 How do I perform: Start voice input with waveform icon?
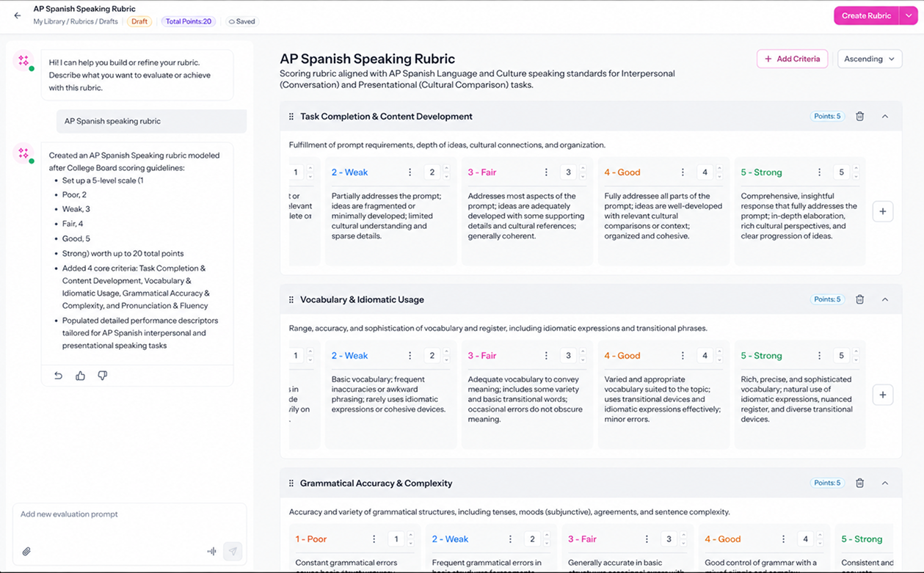[211, 551]
